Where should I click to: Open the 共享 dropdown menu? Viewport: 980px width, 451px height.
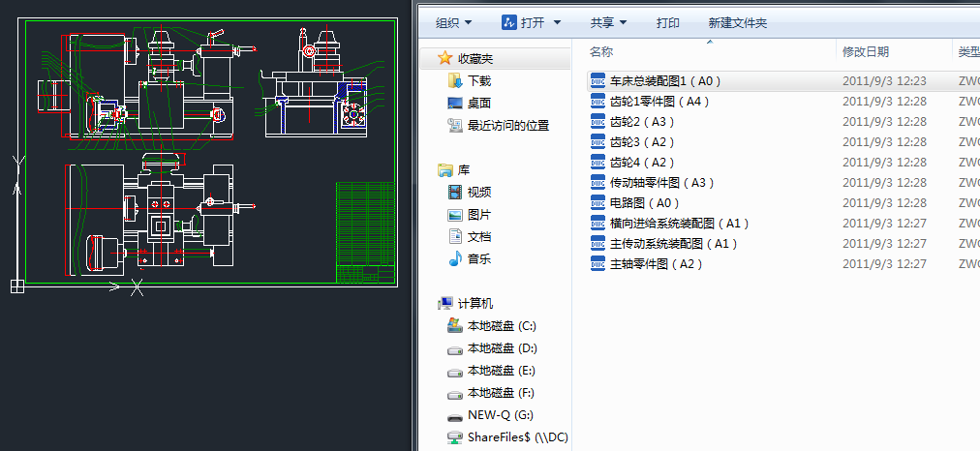pyautogui.click(x=609, y=22)
